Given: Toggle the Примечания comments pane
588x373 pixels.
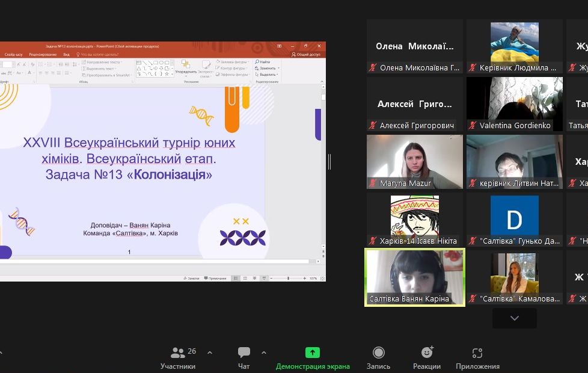Looking at the screenshot, I should pyautogui.click(x=215, y=279).
